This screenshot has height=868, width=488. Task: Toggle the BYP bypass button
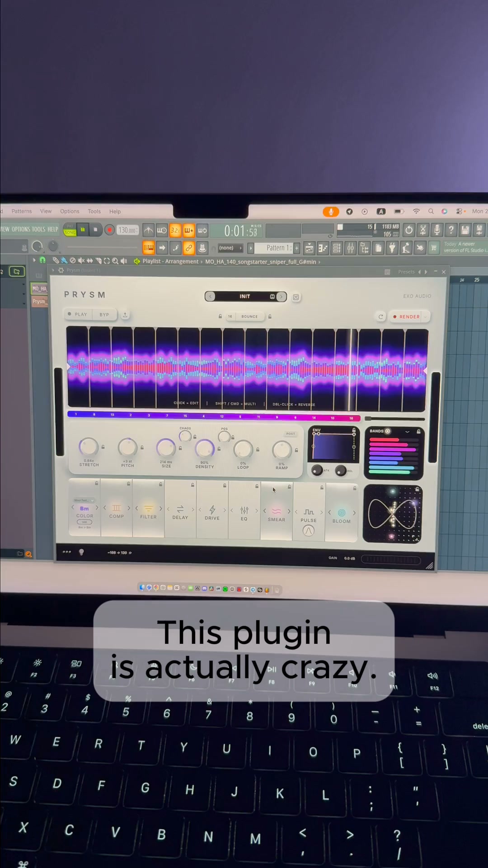(104, 315)
